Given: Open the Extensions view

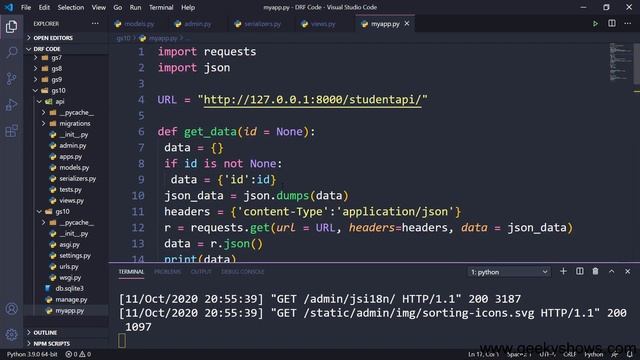Looking at the screenshot, I should tap(11, 131).
